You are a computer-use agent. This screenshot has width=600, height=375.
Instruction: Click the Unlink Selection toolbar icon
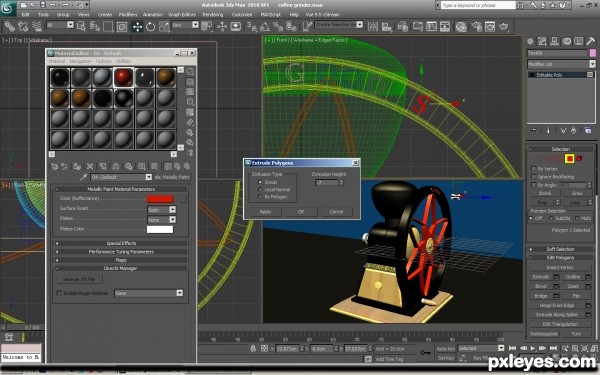coord(23,26)
